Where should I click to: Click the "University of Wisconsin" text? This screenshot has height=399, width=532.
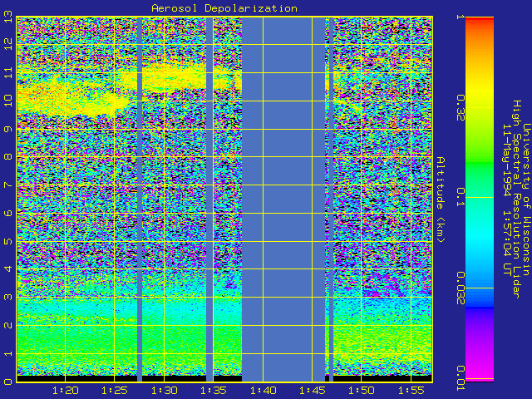pos(526,199)
